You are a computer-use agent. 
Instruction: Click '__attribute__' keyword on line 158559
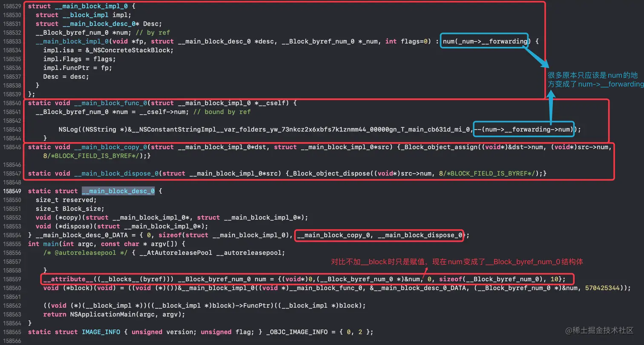(x=68, y=279)
